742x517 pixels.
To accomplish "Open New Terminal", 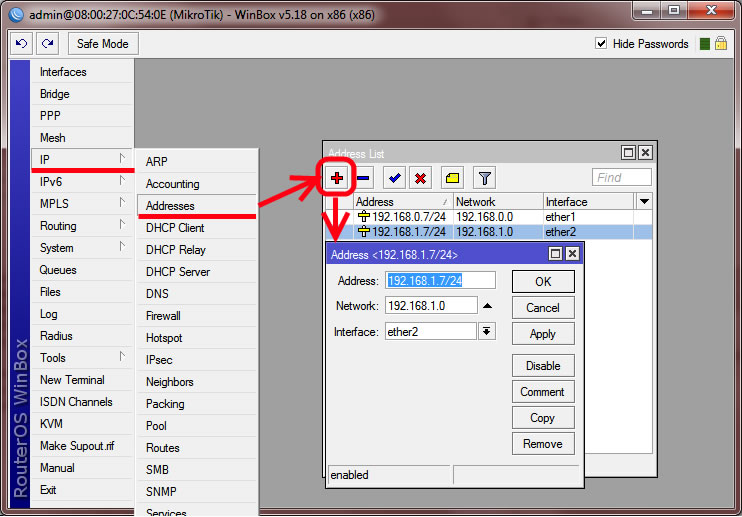I will click(x=82, y=380).
